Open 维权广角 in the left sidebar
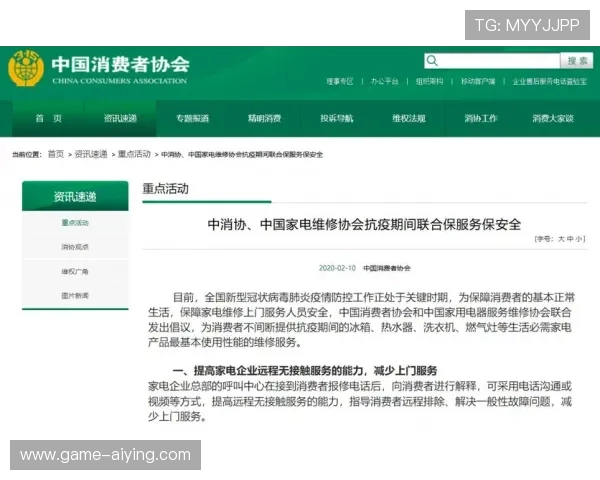This screenshot has height=480, width=600. coord(75,271)
